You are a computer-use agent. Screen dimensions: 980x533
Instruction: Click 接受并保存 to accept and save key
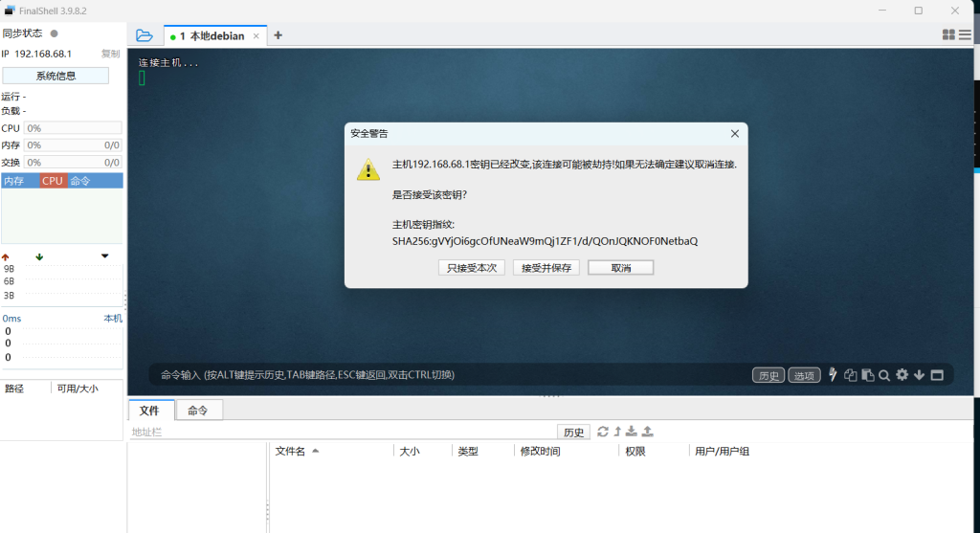[x=546, y=268]
